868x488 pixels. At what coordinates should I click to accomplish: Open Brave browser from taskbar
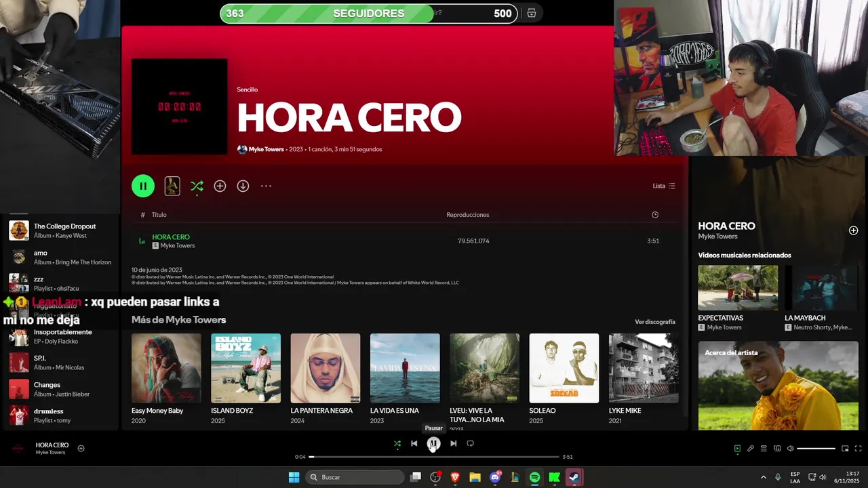coord(455,477)
